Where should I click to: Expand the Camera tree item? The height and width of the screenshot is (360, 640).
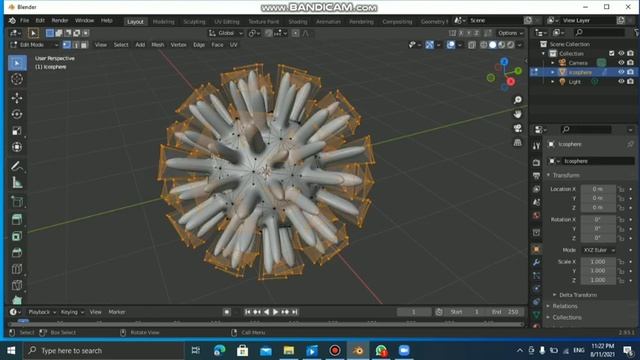pyautogui.click(x=553, y=63)
